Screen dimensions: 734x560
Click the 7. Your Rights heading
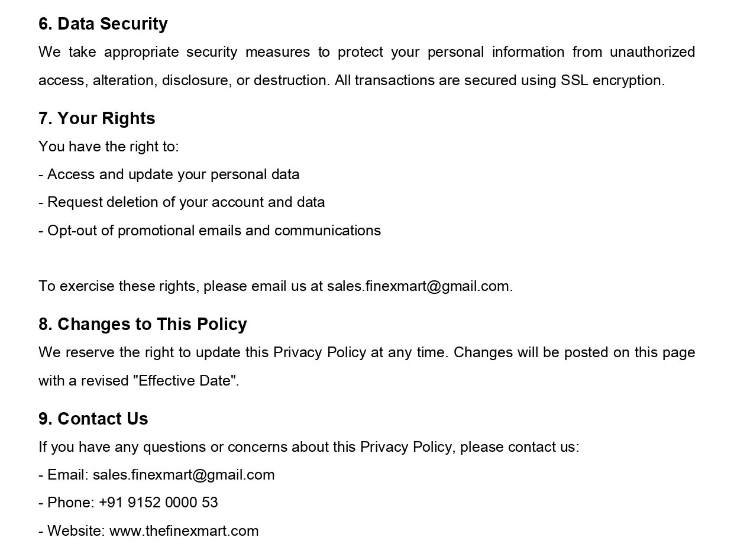click(x=97, y=118)
